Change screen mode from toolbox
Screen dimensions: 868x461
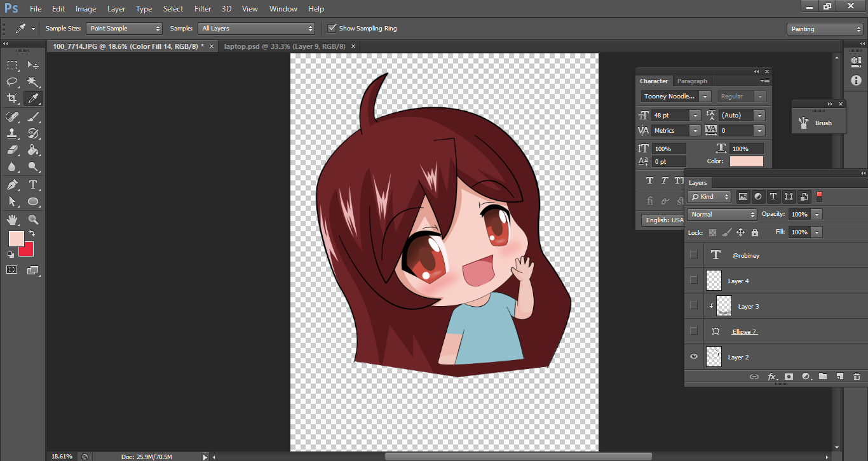pyautogui.click(x=33, y=270)
